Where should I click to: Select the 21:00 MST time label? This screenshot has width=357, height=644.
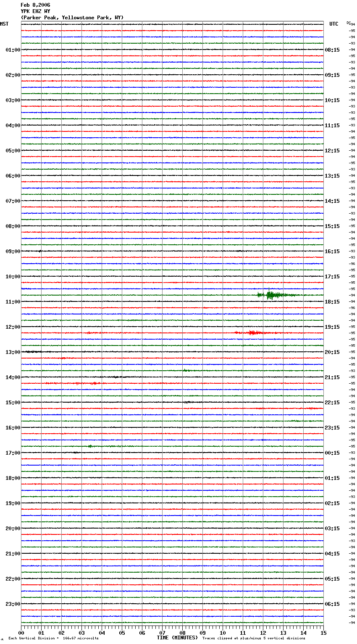[x=13, y=554]
